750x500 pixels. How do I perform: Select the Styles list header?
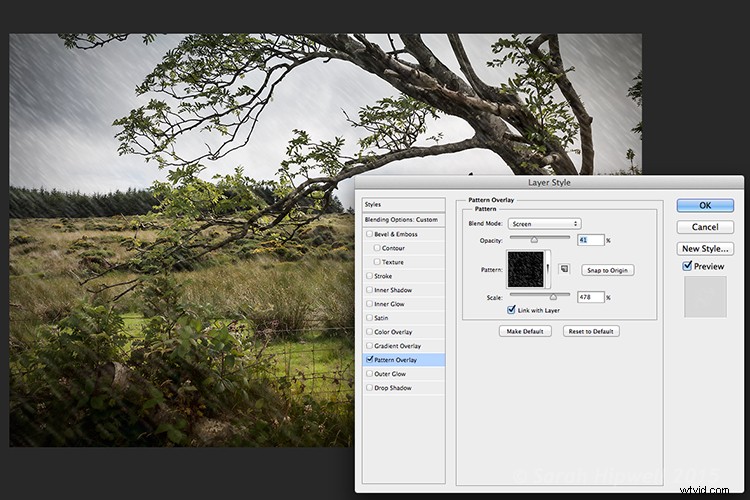coord(404,205)
